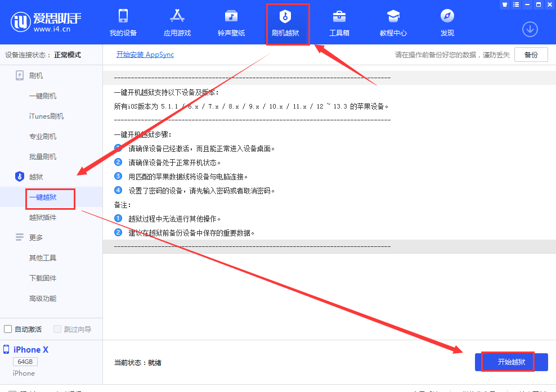Screen dimensions: 556x392
Task: Click the 备份 backup button
Action: pyautogui.click(x=531, y=55)
